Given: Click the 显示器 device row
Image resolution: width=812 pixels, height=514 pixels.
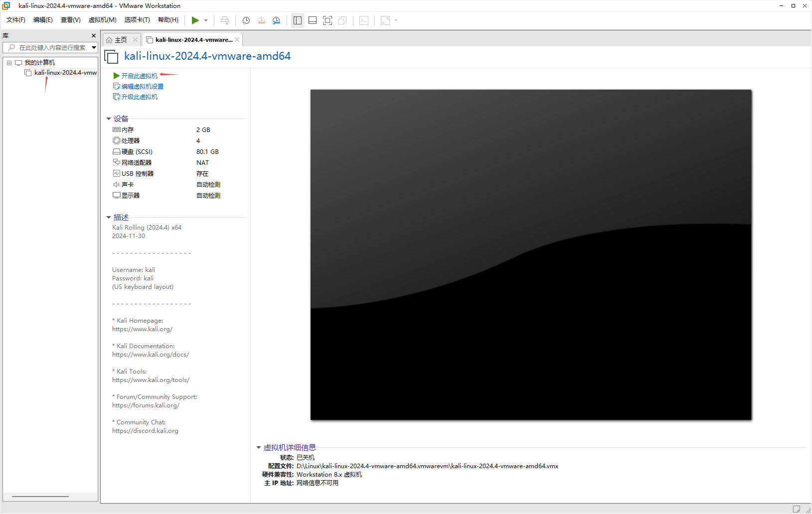Looking at the screenshot, I should click(179, 195).
